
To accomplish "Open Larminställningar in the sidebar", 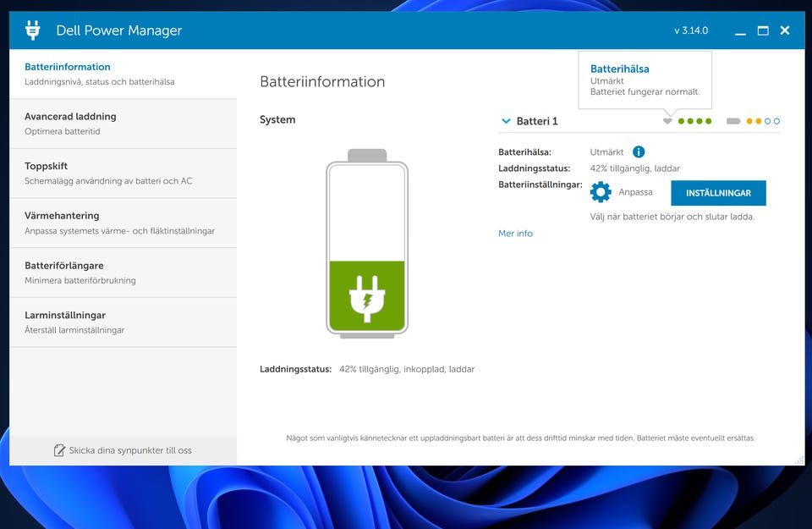I will (123, 322).
